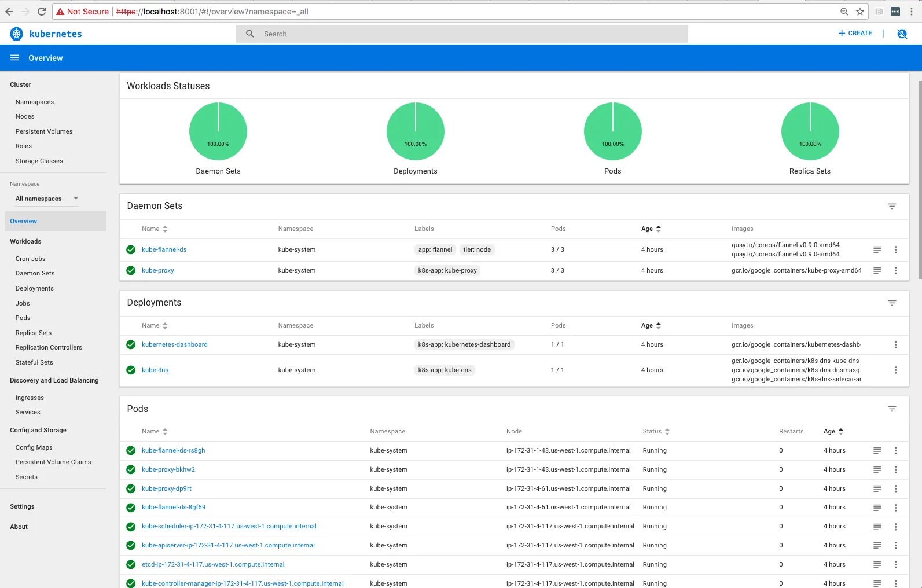View logs icon for kube-scheduler pod

[877, 526]
